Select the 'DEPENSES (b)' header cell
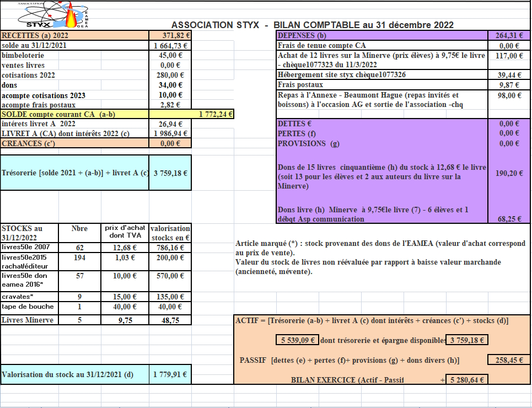 (381, 35)
